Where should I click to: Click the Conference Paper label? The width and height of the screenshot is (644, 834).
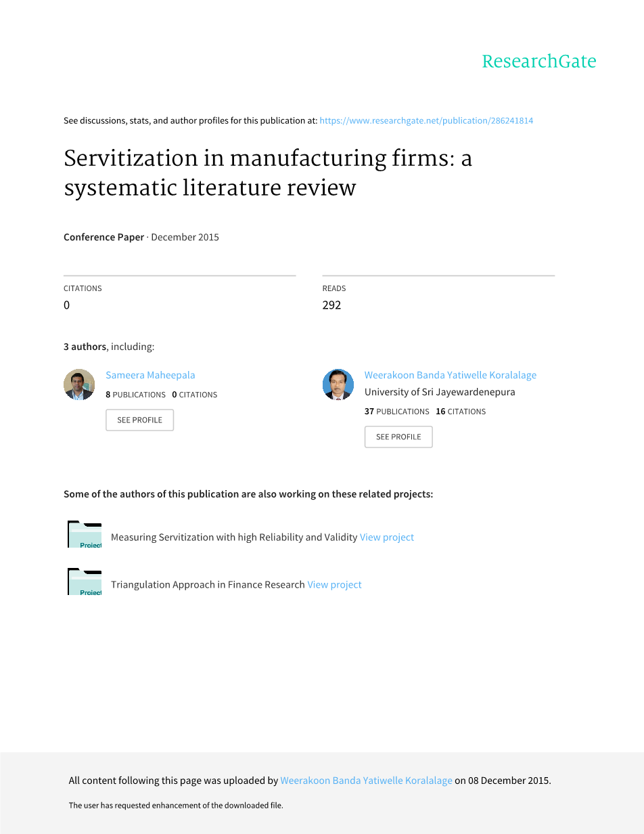(103, 238)
